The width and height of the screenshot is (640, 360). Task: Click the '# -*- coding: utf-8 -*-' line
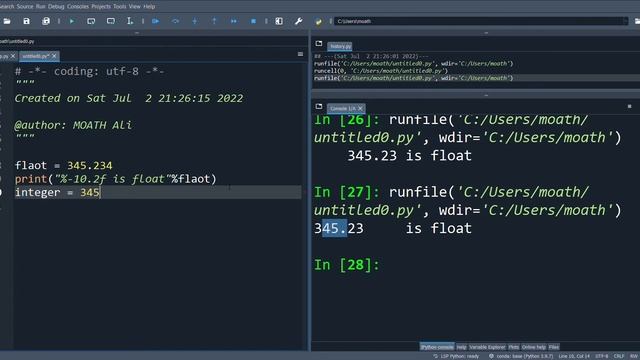tap(89, 71)
